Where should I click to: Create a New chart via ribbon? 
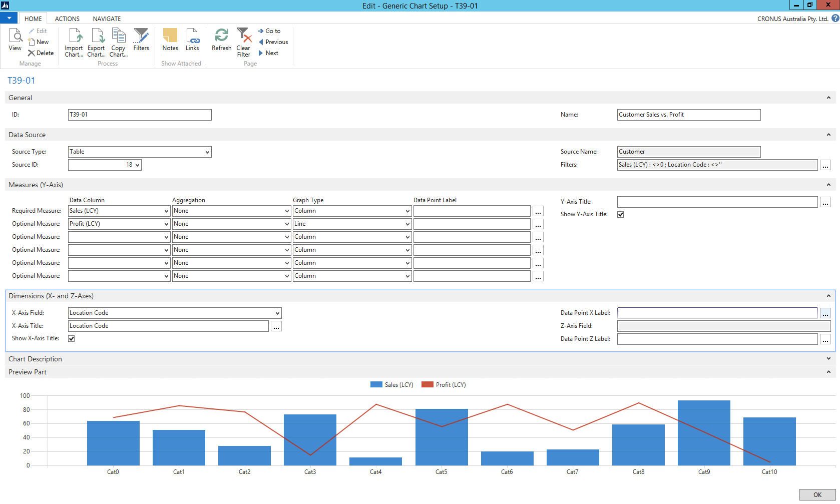point(39,42)
